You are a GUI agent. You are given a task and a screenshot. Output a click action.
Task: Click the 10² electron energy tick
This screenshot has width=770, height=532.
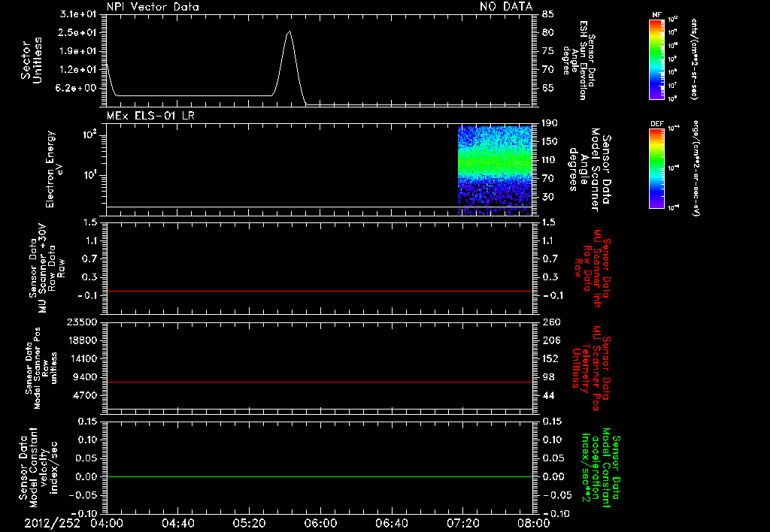(89, 135)
